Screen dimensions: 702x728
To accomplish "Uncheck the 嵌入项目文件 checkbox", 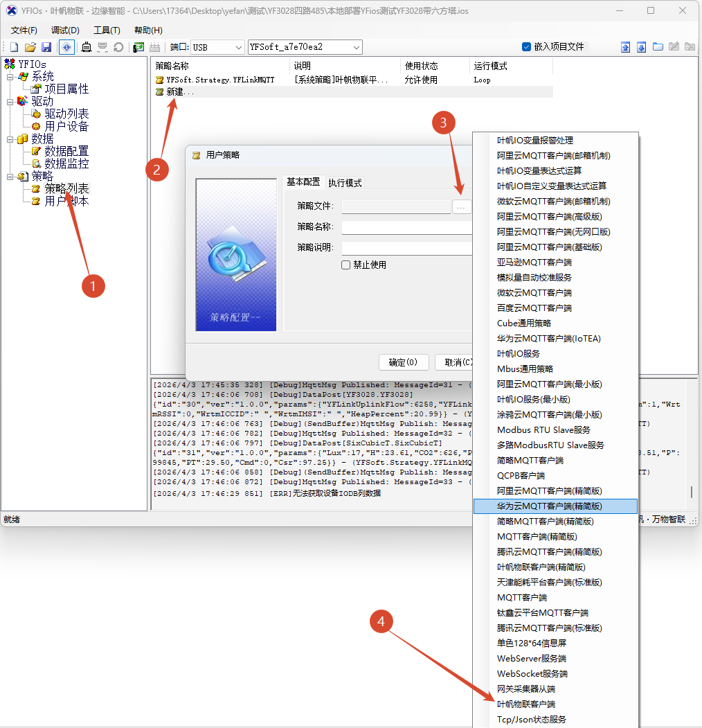I will pyautogui.click(x=526, y=47).
